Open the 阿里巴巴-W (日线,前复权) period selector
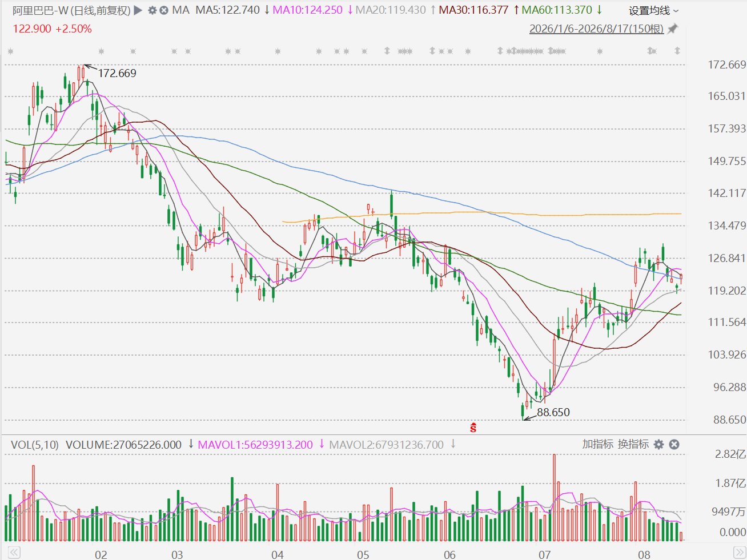Viewport: 747px width, 560px height. pyautogui.click(x=71, y=10)
